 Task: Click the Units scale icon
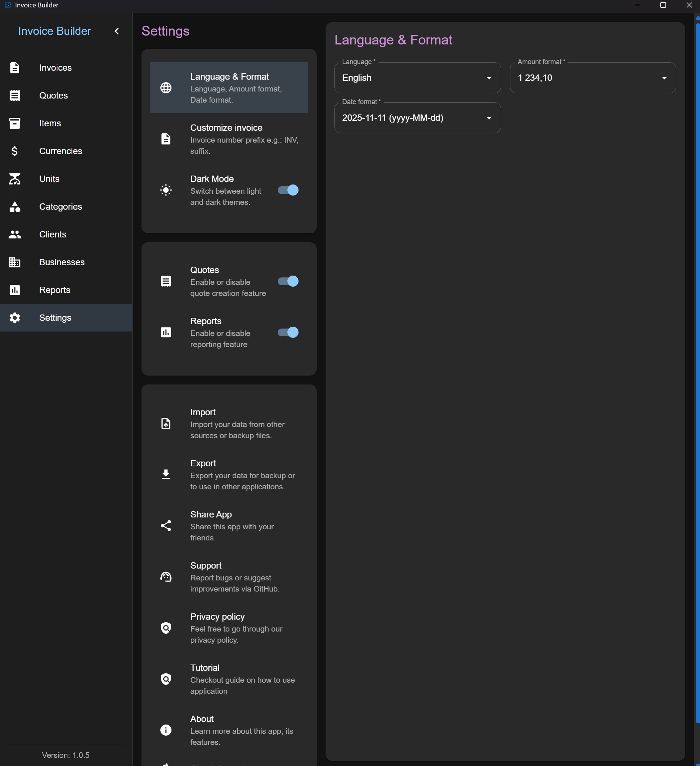pyautogui.click(x=14, y=179)
